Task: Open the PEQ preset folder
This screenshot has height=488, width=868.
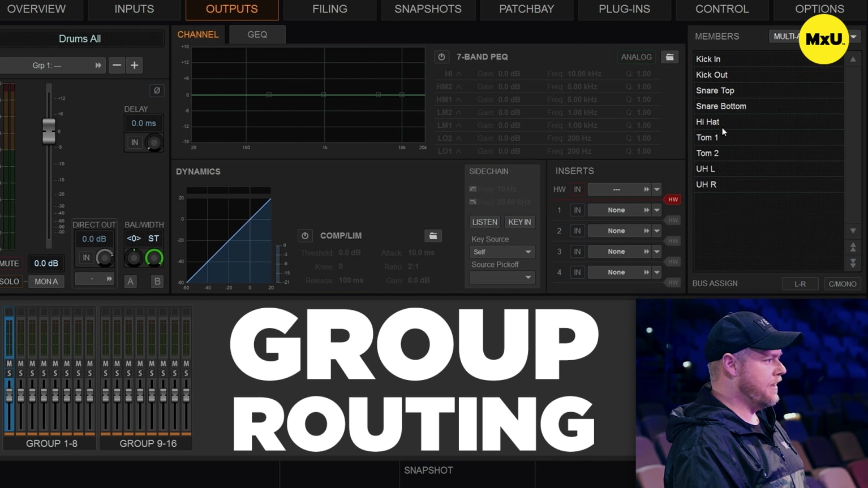Action: click(670, 57)
